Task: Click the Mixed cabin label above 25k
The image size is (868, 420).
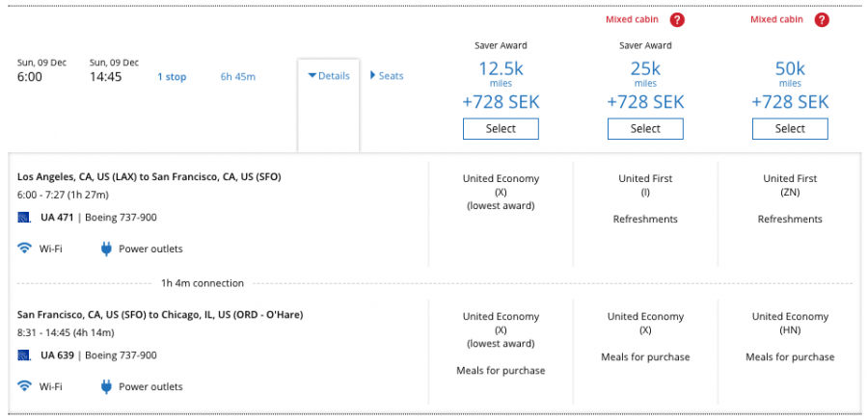Action: click(632, 19)
